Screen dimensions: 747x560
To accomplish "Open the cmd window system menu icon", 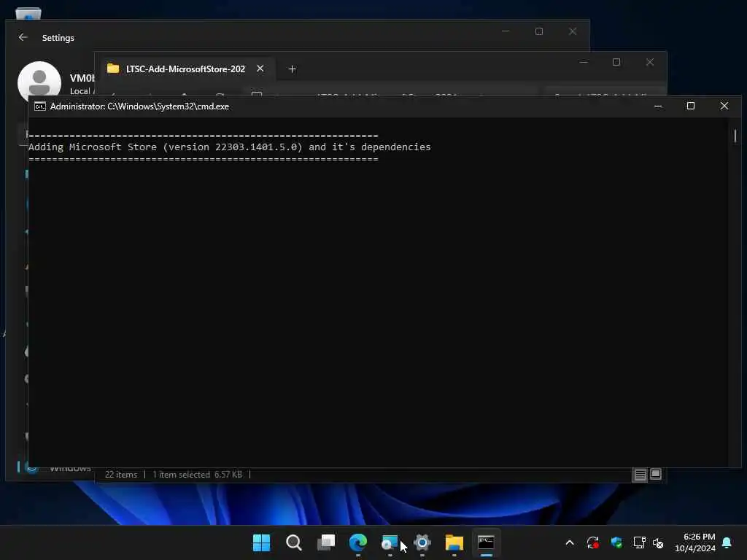I will tap(40, 106).
